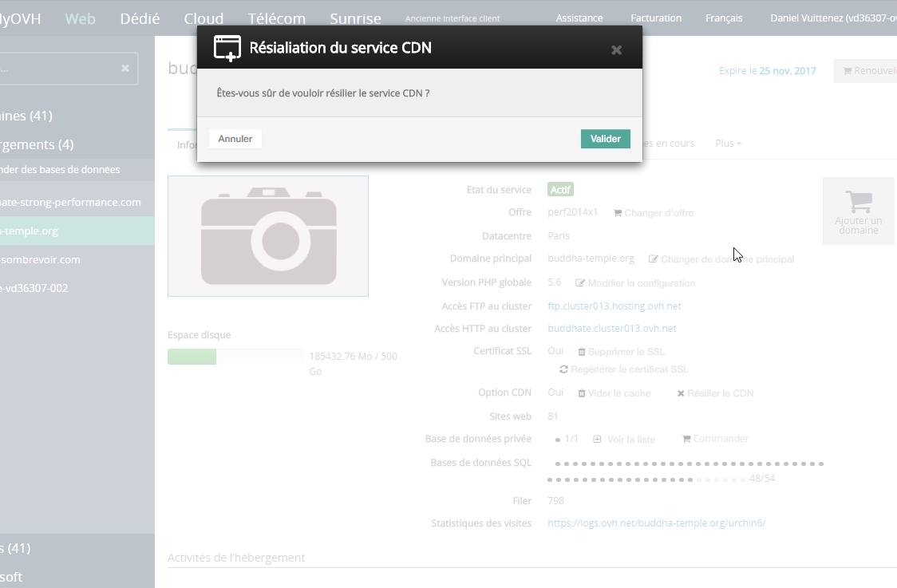Expand the bottom sidebar section labeled (41)
Viewport: 897px width, 588px height.
(15, 549)
